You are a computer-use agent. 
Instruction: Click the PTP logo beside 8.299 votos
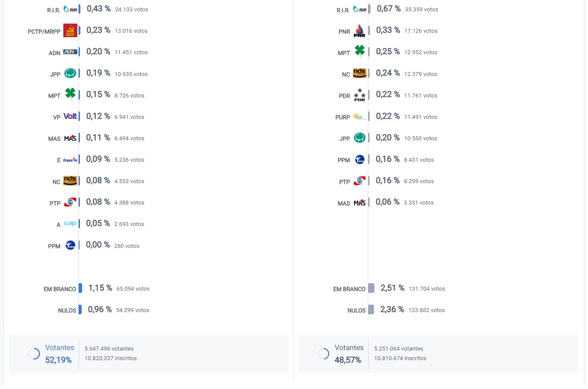click(360, 181)
